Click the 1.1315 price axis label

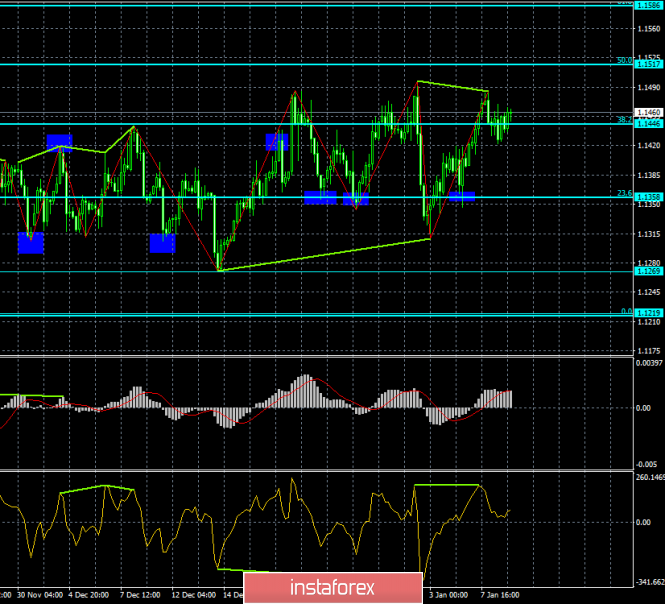649,234
